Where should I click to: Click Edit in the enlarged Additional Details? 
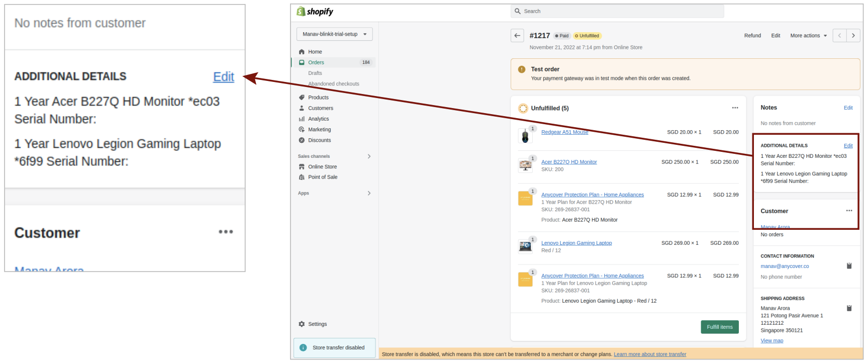coord(224,77)
